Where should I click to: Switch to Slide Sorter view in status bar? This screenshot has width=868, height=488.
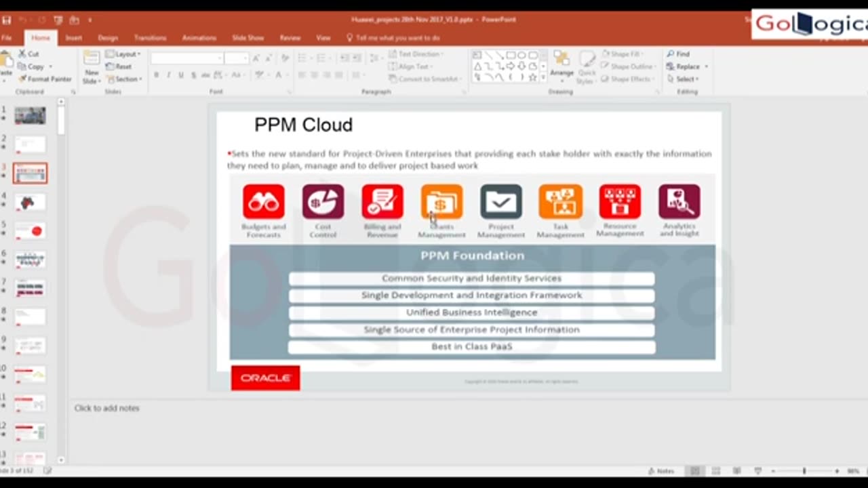[x=716, y=470]
